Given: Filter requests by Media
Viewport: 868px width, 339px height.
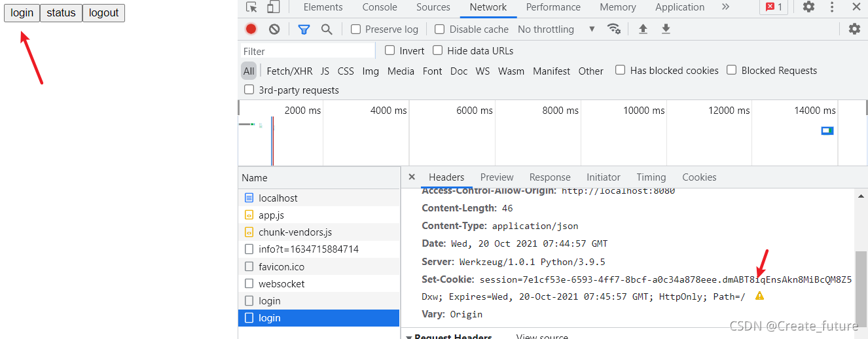Looking at the screenshot, I should (x=401, y=71).
